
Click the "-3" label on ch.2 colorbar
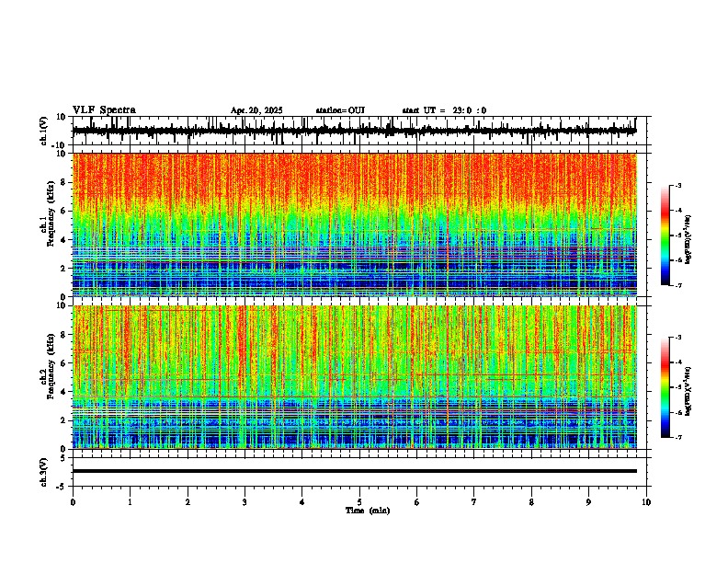678,338
